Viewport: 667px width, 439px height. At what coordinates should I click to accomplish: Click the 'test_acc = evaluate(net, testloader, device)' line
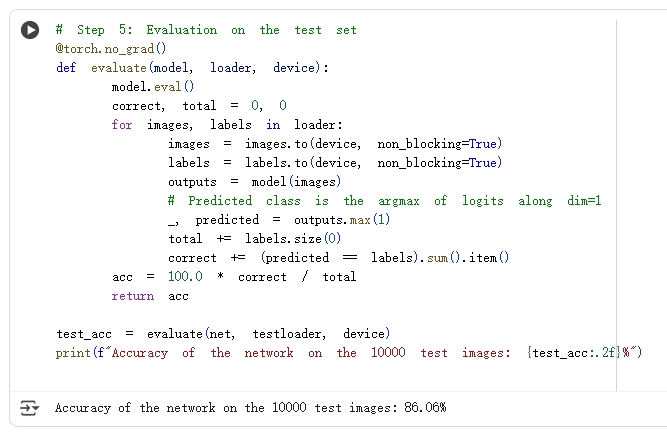pyautogui.click(x=223, y=334)
